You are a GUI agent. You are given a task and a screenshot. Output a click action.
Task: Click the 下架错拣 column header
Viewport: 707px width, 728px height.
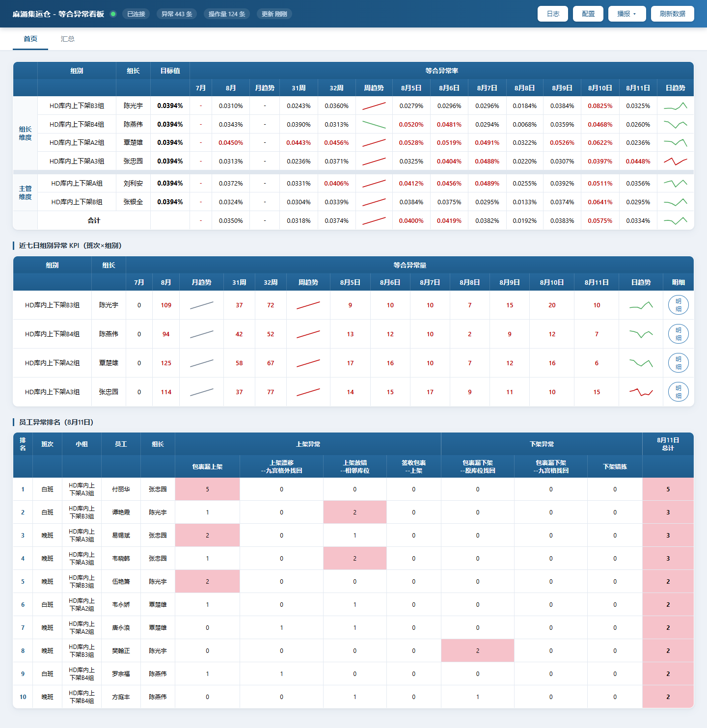615,466
